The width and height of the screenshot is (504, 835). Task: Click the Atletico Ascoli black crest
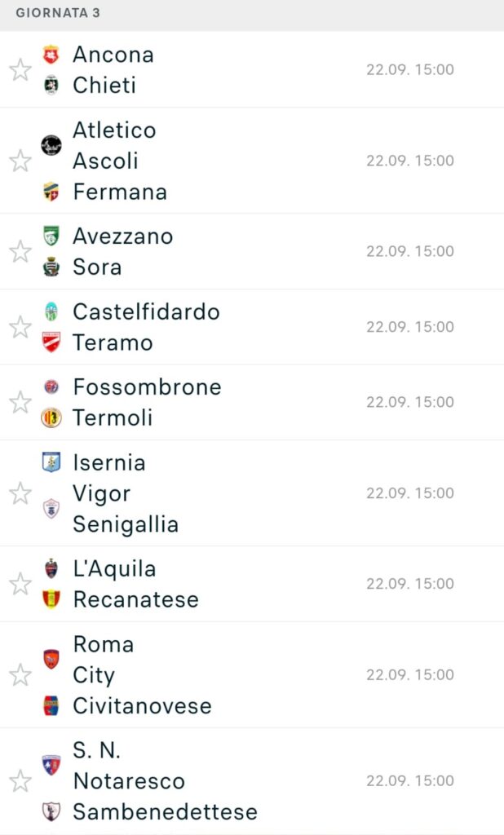[51, 145]
